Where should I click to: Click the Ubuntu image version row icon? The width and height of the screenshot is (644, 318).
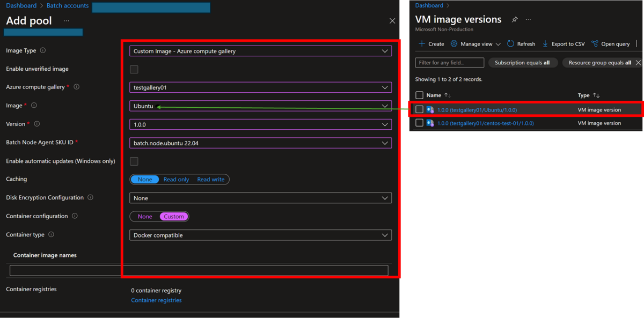pos(430,109)
